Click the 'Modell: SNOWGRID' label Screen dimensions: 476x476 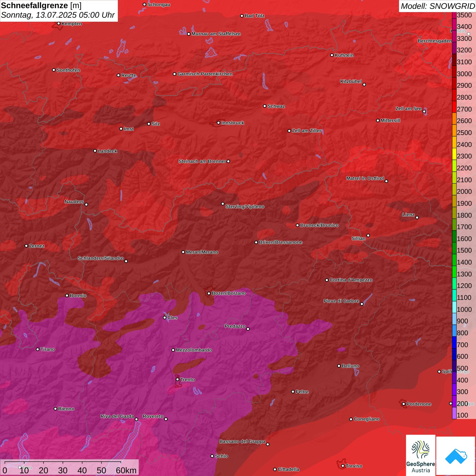coord(438,6)
